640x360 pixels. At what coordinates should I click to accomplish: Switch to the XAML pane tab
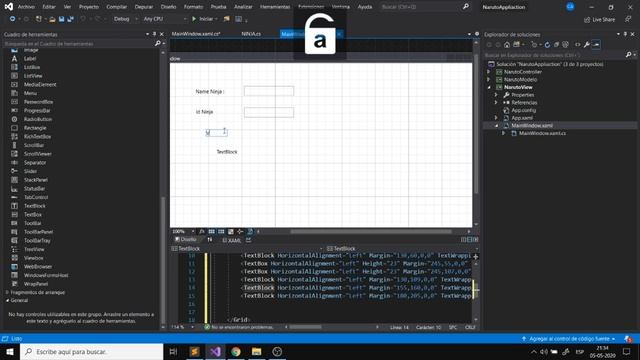[x=231, y=240]
